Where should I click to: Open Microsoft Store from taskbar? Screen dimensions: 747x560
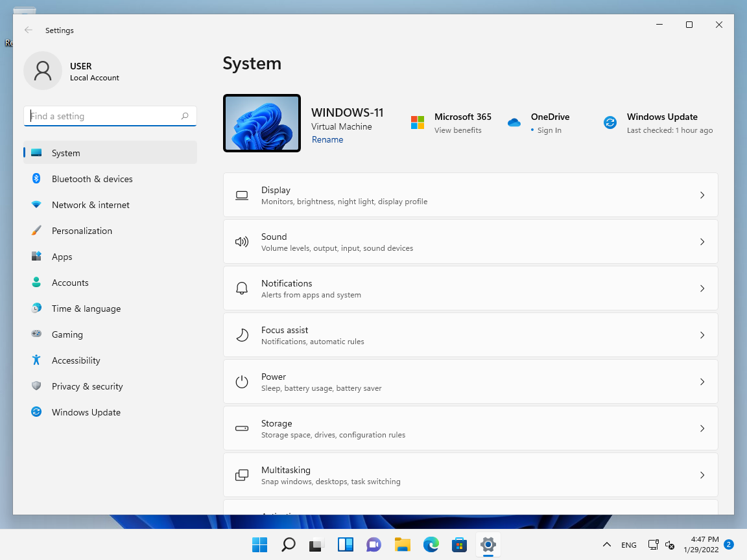point(460,544)
